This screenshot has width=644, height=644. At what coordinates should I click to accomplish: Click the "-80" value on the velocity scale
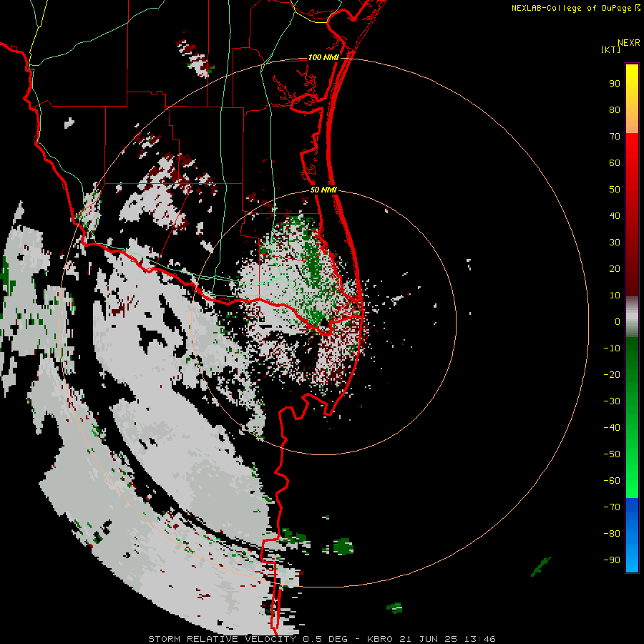[612, 534]
